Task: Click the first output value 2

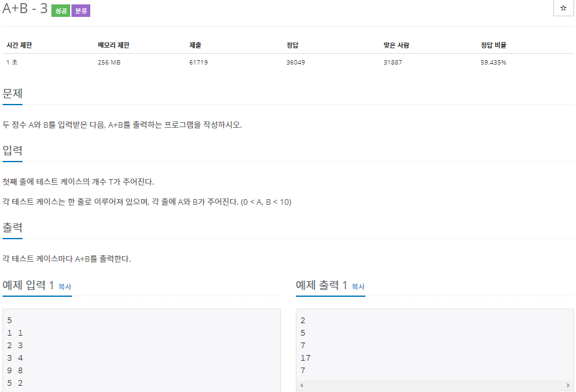Action: tap(303, 321)
